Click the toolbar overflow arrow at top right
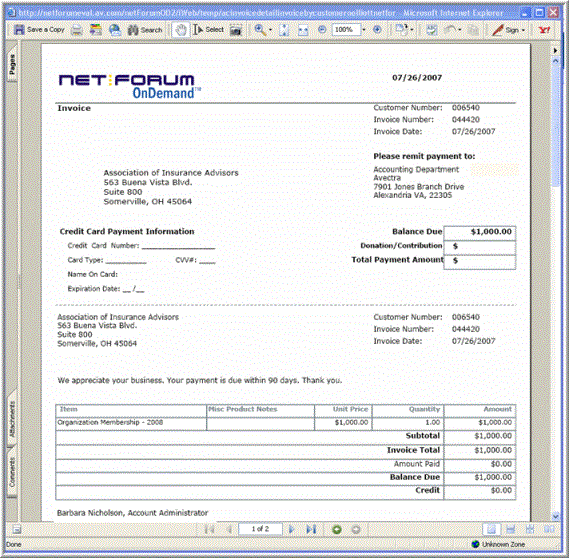569x558 pixels. click(555, 51)
